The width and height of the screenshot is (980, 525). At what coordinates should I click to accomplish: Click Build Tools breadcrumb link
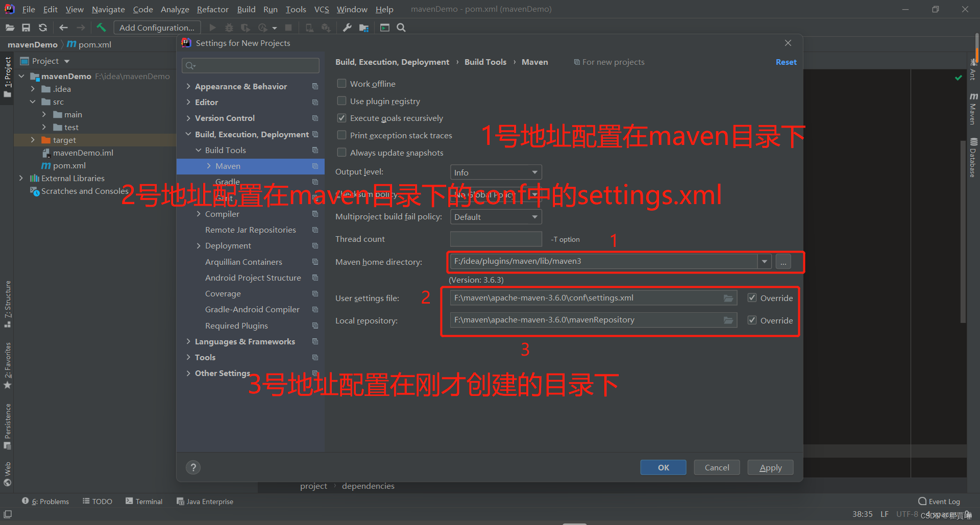pos(485,62)
